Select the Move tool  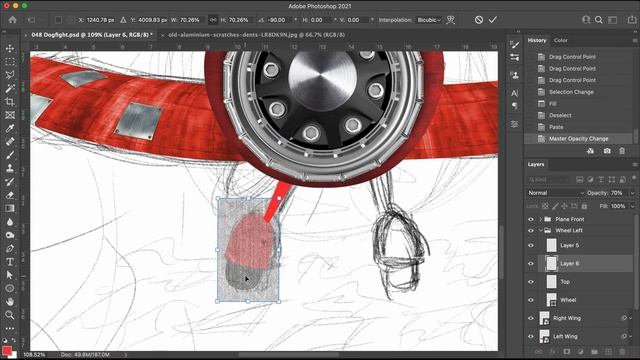tap(10, 48)
